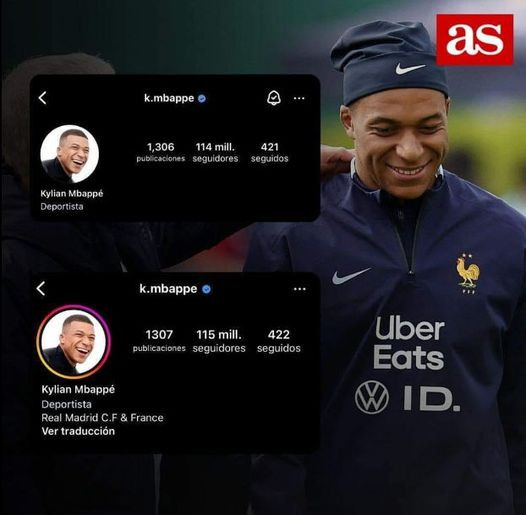Click the golden rooster crest on jacket

click(x=468, y=273)
